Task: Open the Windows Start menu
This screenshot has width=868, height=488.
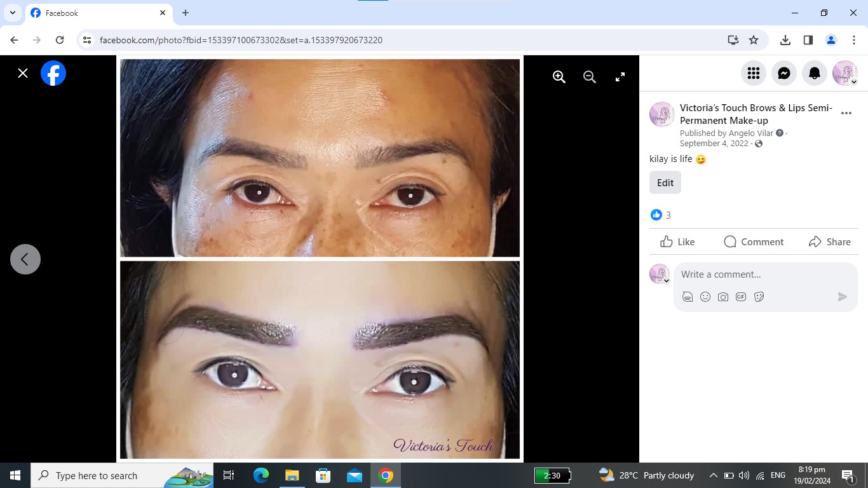Action: (x=15, y=475)
